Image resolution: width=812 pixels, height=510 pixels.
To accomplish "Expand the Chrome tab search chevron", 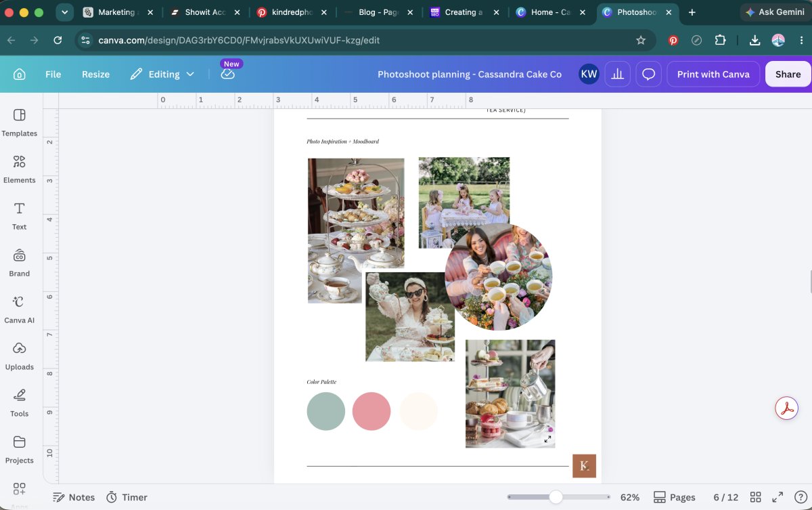I will pos(64,12).
